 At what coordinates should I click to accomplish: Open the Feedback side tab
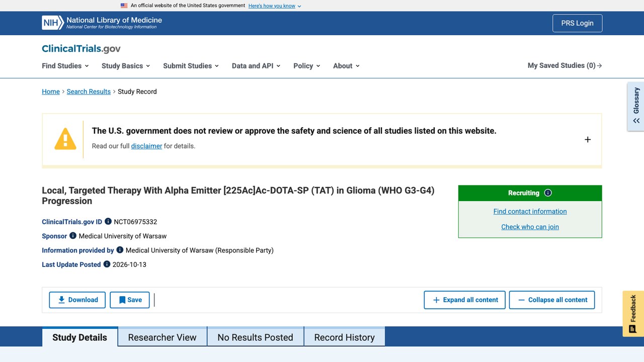pyautogui.click(x=633, y=314)
